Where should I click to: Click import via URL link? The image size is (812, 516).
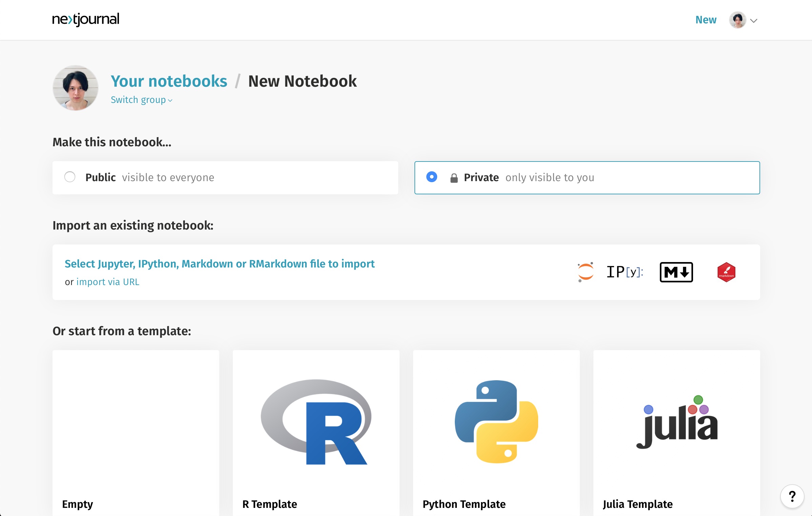pyautogui.click(x=108, y=282)
